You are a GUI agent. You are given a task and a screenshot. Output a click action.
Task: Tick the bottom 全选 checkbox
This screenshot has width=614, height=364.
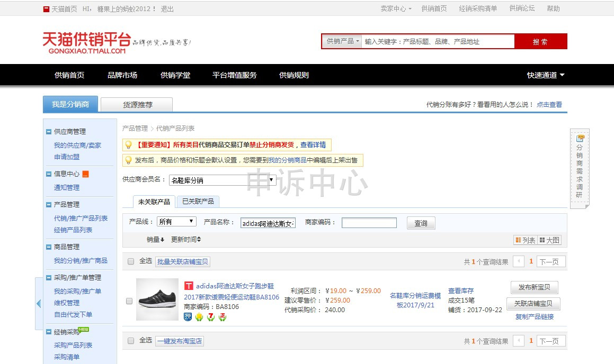pos(131,341)
